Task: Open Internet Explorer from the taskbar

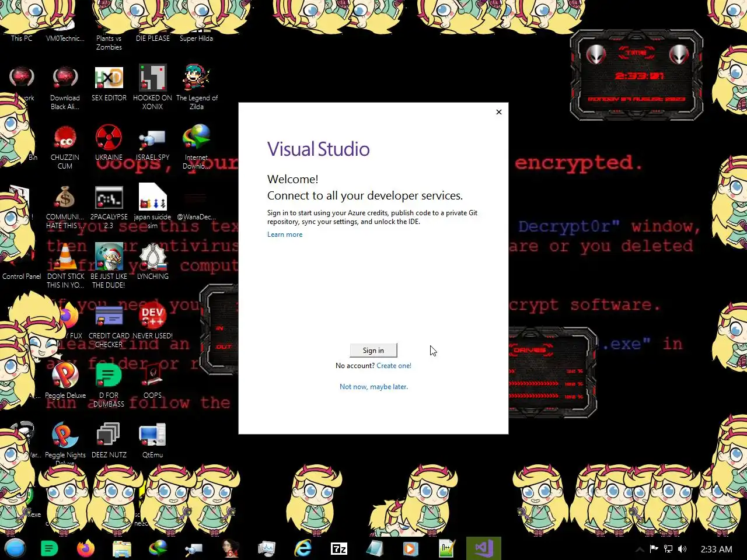Action: pyautogui.click(x=303, y=548)
